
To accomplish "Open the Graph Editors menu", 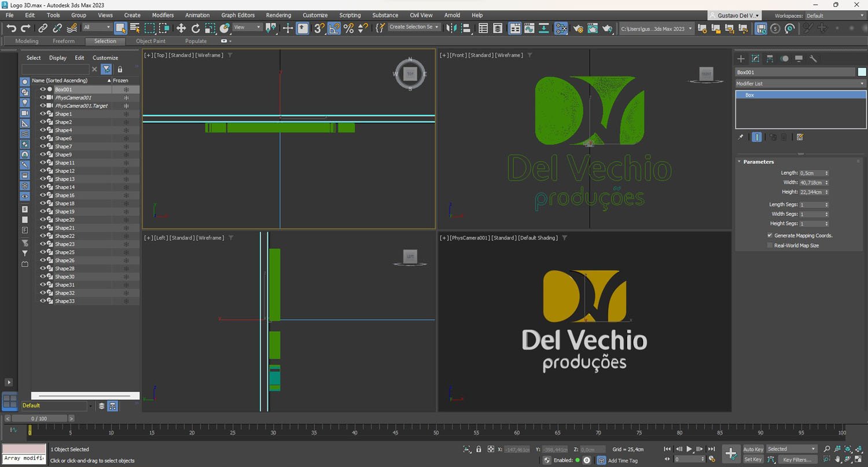I will pyautogui.click(x=238, y=15).
